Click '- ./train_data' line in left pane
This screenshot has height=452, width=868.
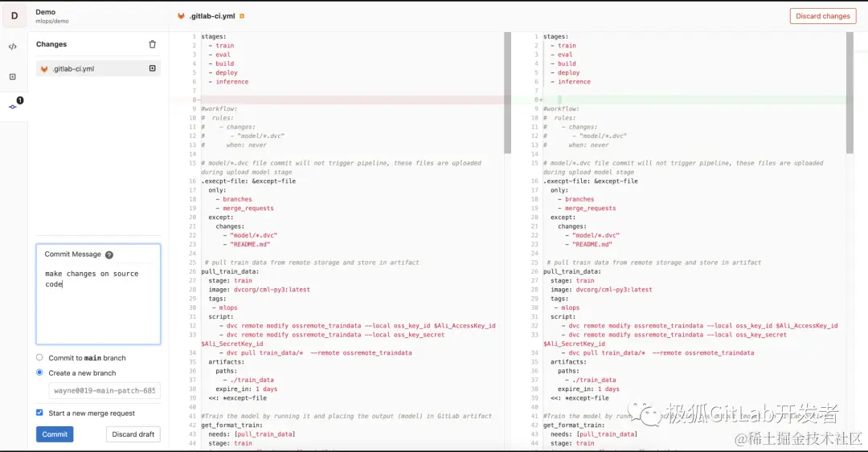248,380
